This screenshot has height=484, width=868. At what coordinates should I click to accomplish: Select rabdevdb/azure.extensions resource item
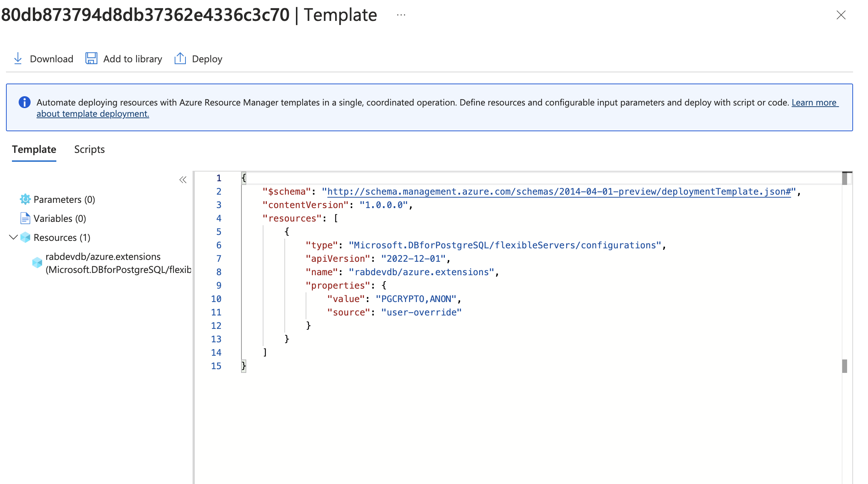click(103, 257)
